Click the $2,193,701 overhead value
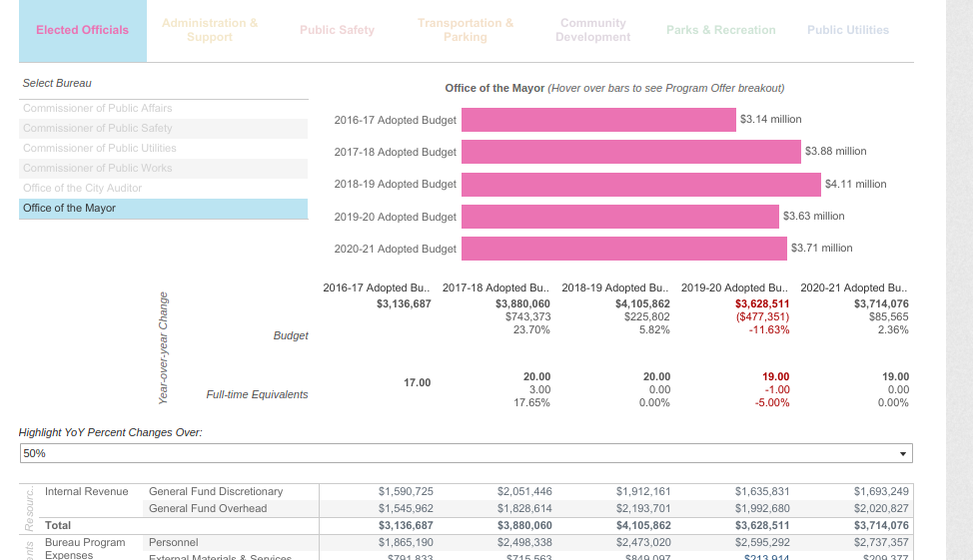The height and width of the screenshot is (560, 973). click(643, 508)
